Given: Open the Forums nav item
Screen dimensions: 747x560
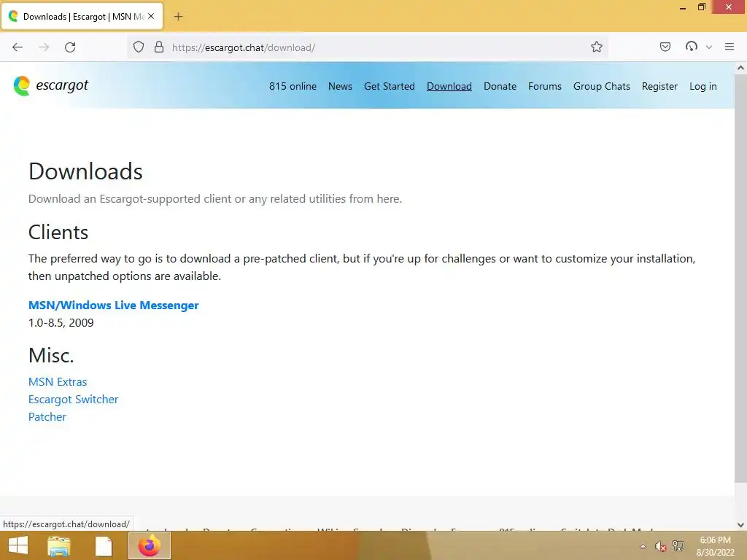Looking at the screenshot, I should click(544, 86).
